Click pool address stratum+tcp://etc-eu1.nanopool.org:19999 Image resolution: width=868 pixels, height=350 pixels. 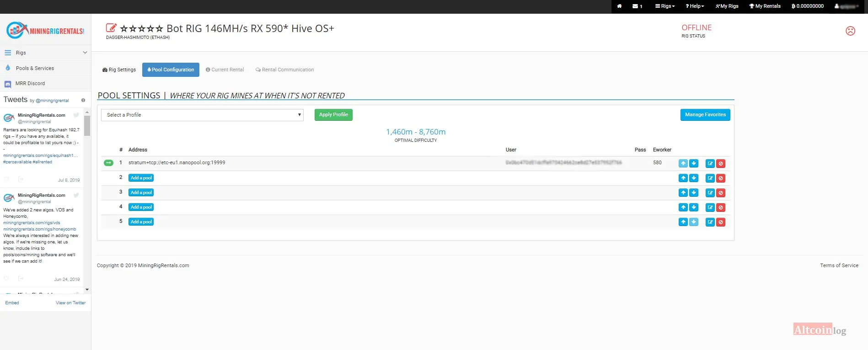click(177, 162)
